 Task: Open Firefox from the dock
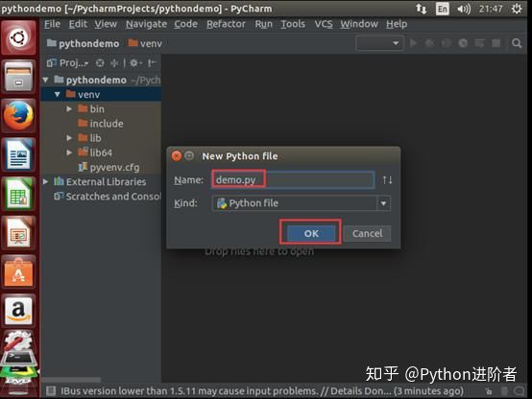pyautogui.click(x=18, y=116)
